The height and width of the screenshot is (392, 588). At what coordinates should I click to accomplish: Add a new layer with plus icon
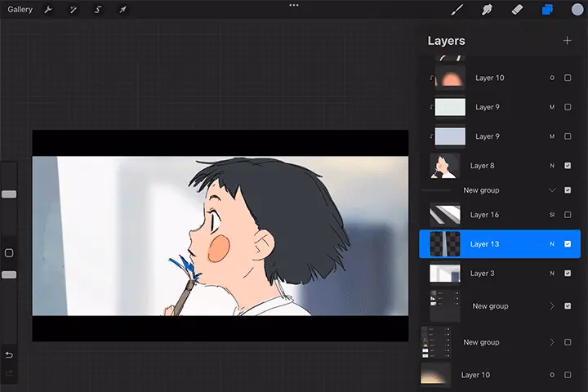567,41
